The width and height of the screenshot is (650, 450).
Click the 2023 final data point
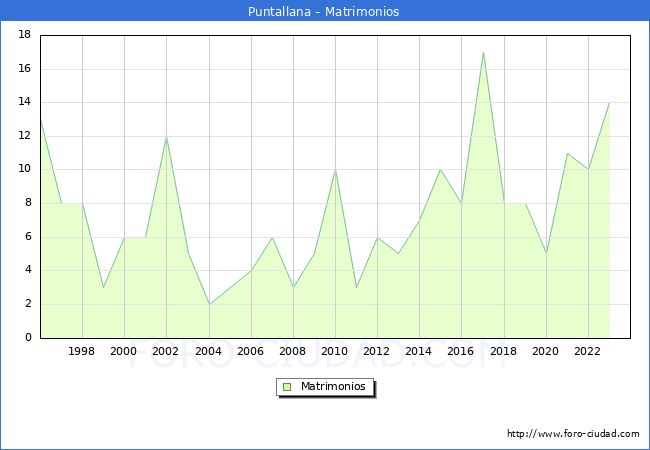(x=609, y=103)
